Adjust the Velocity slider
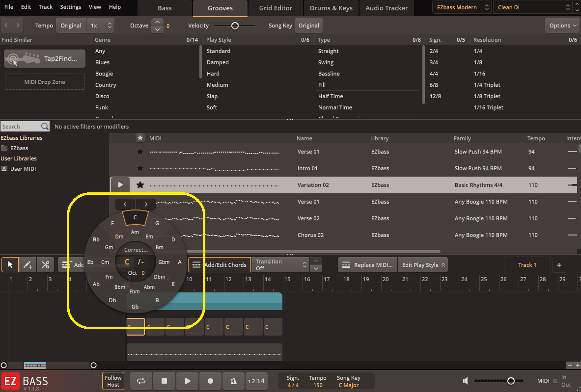 [235, 26]
